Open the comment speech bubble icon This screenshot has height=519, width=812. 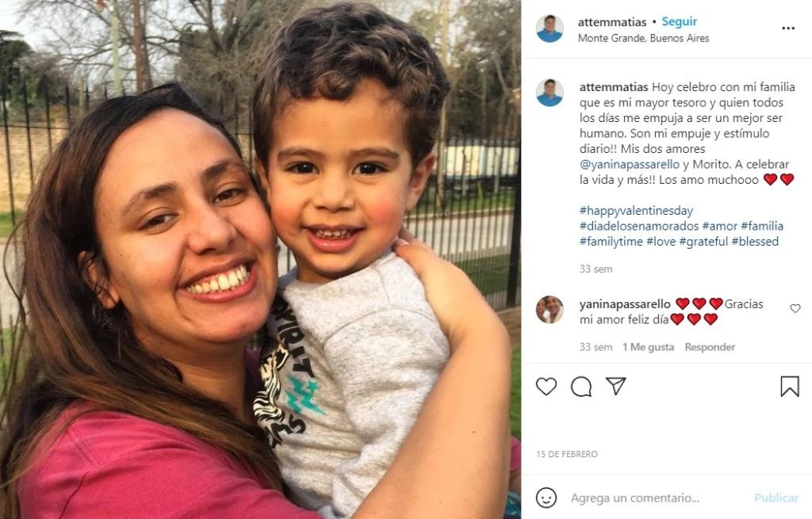pos(581,387)
